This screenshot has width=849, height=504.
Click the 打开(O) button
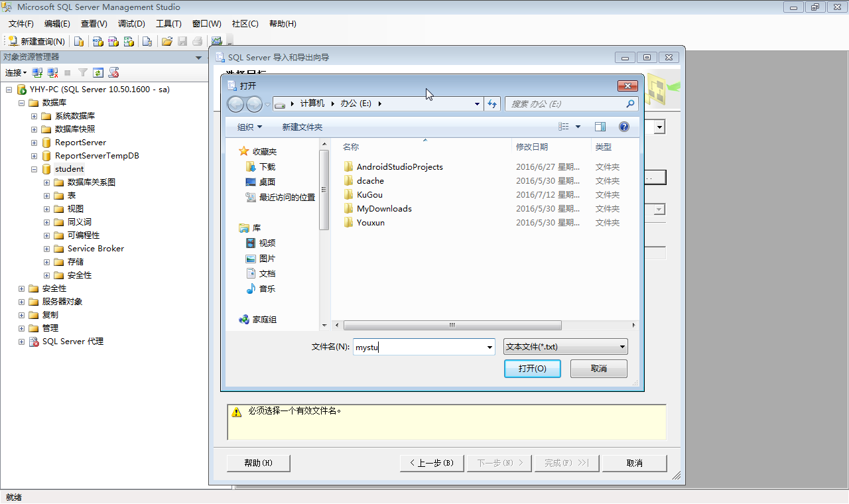[x=533, y=369]
